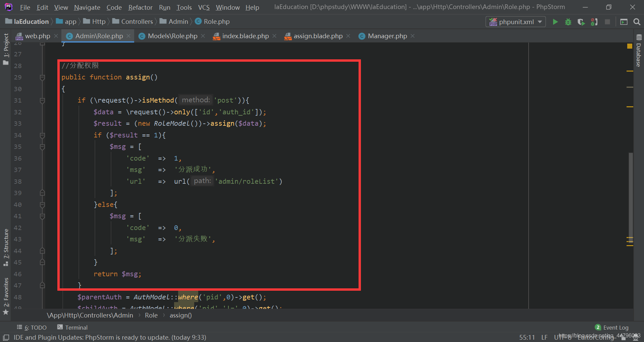The height and width of the screenshot is (342, 644).
Task: Start debugging with the bug icon
Action: tap(568, 22)
